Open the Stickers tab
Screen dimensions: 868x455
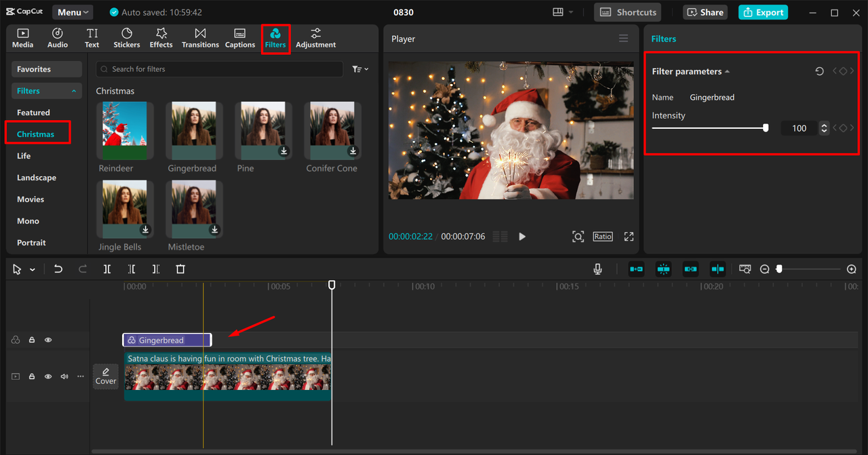(127, 39)
